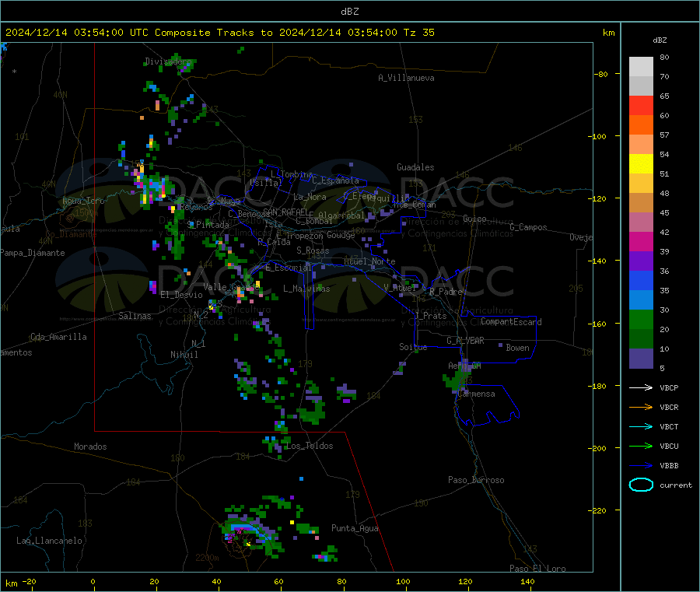Select the bright green 20–30 dBZ swatch
This screenshot has height=592, width=700.
(x=641, y=319)
